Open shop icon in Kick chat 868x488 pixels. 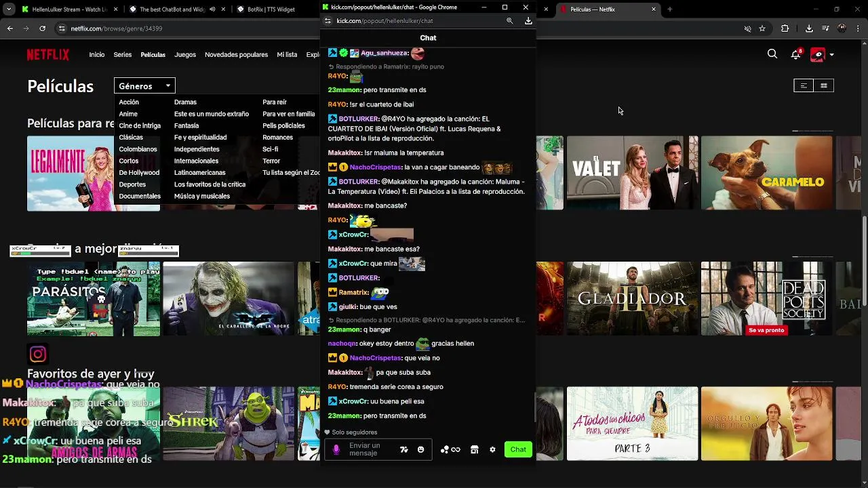pos(474,449)
